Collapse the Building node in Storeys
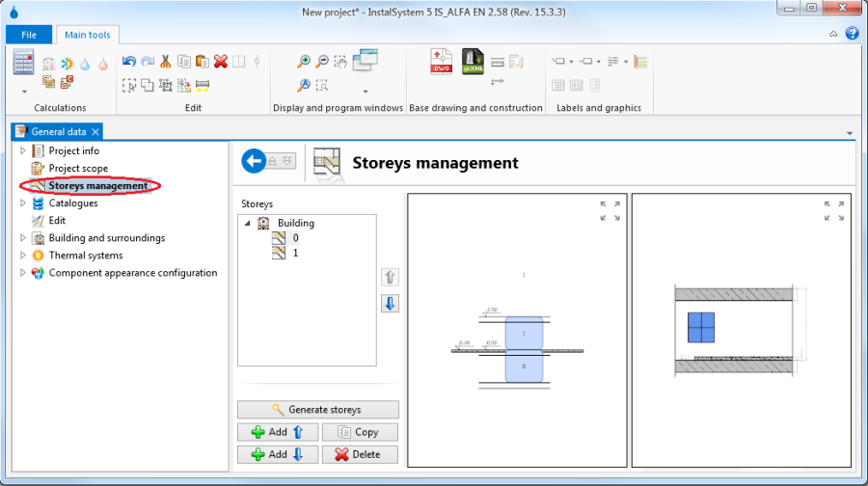Screen dimensions: 868x486 pos(248,223)
